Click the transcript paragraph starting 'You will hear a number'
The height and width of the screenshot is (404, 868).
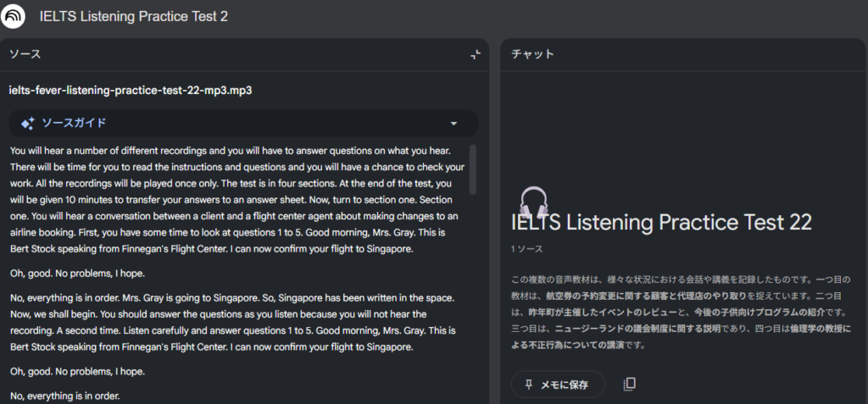coord(238,200)
